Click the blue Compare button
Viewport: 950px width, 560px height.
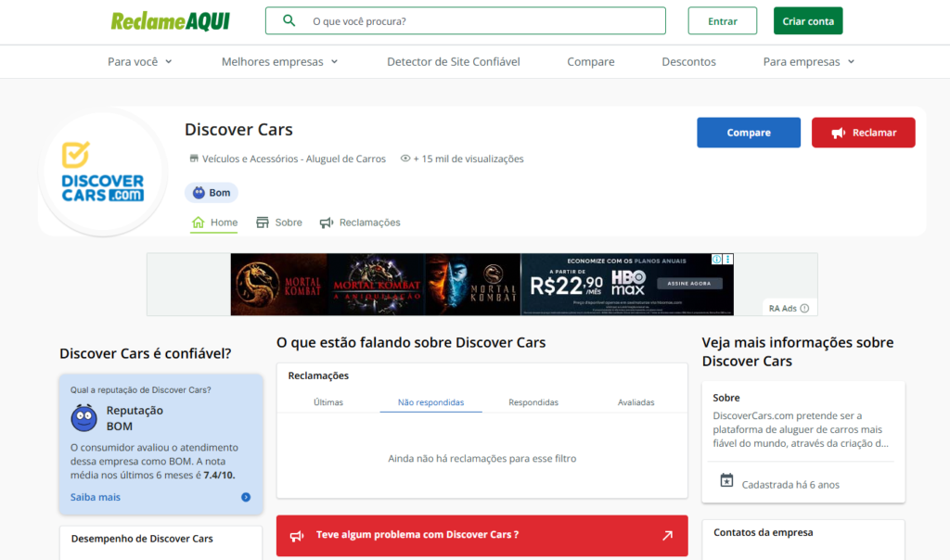pos(749,133)
